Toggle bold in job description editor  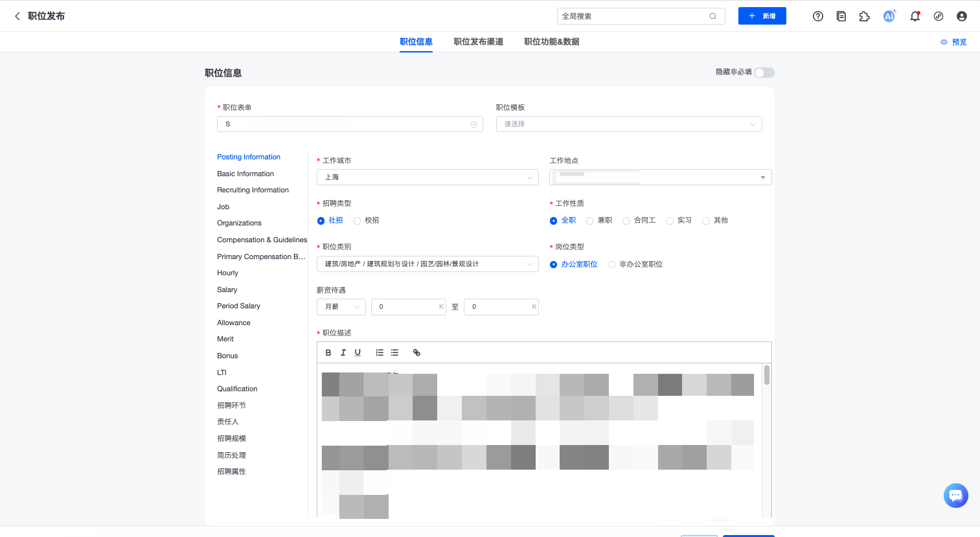click(328, 352)
